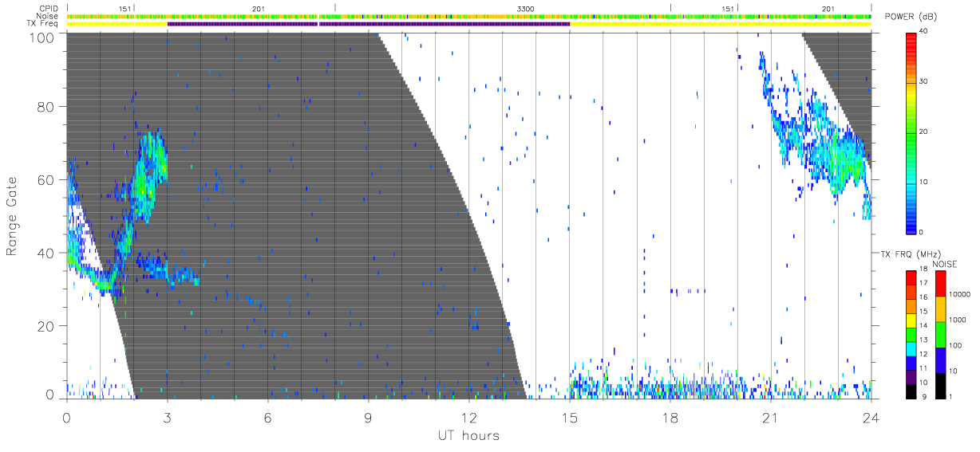This screenshot has width=980, height=452.
Task: Click the CPID value 3300
Action: [526, 8]
